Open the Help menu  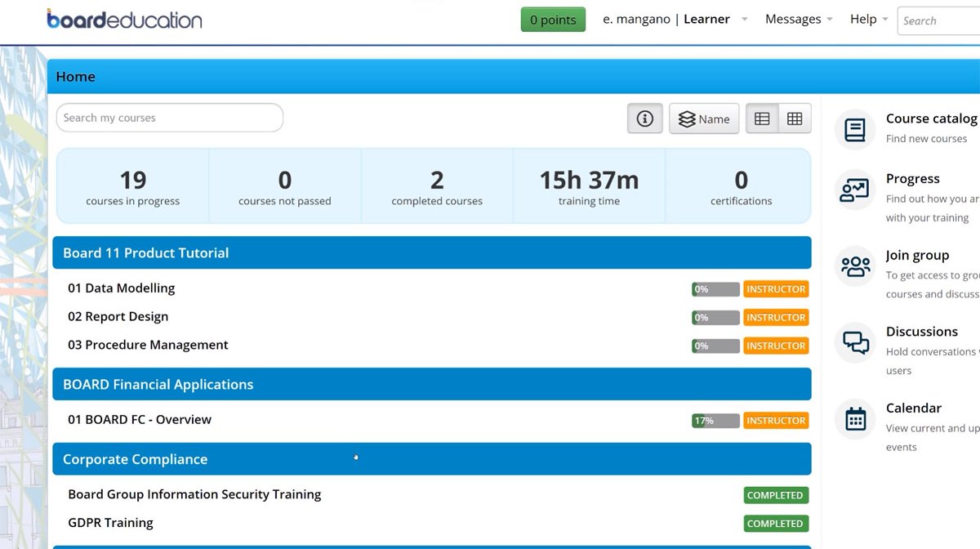868,20
